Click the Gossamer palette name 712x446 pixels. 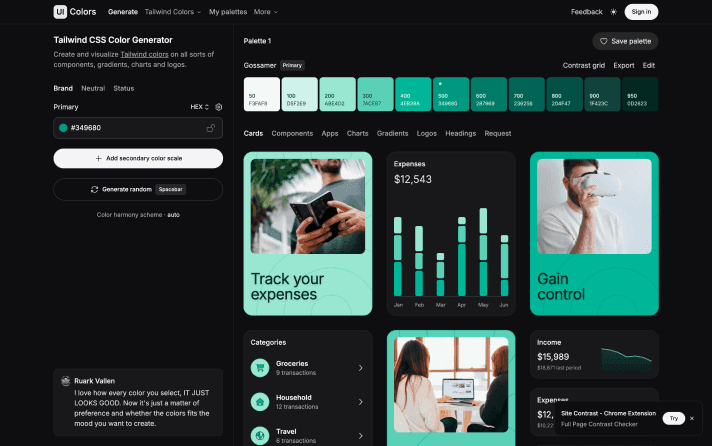pyautogui.click(x=260, y=65)
